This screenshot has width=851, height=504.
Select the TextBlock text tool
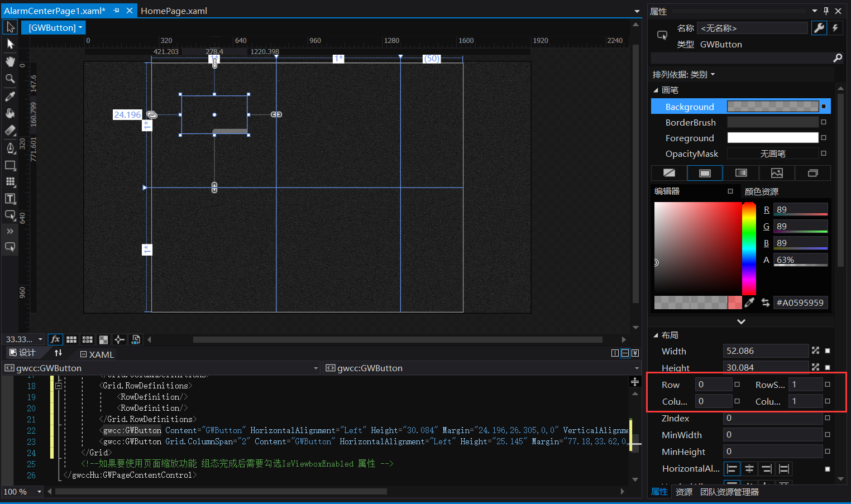click(x=10, y=199)
